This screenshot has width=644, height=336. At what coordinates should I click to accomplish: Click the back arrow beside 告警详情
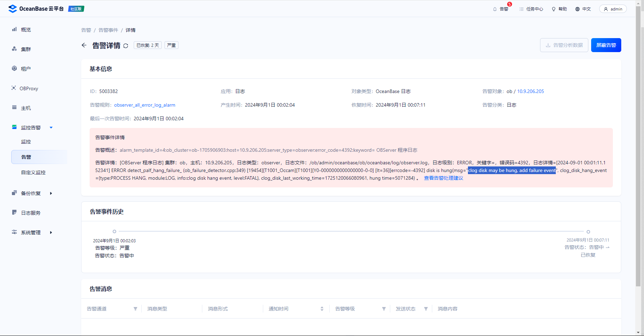coord(84,45)
